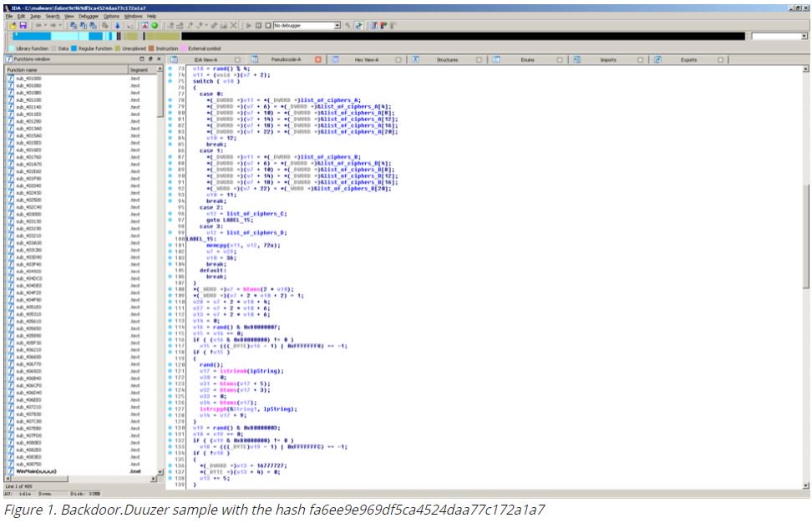Click the Hex View-A tab icon

click(x=335, y=59)
